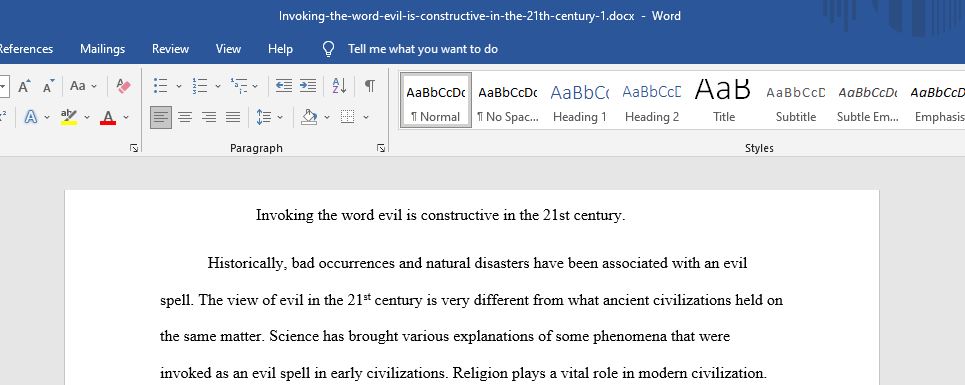The image size is (965, 385).
Task: Apply paragraph Shading with the paint bucket
Action: coord(309,117)
